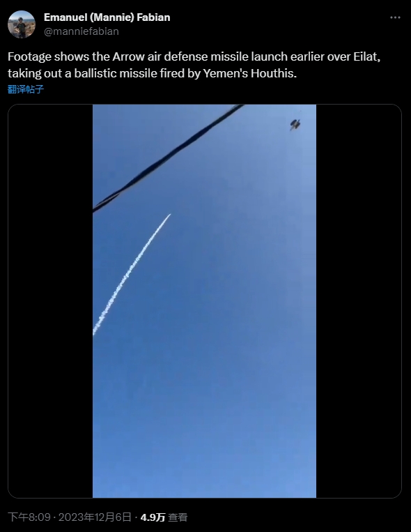Click the 翻译帖子 translate post link
The height and width of the screenshot is (532, 411).
pos(26,89)
